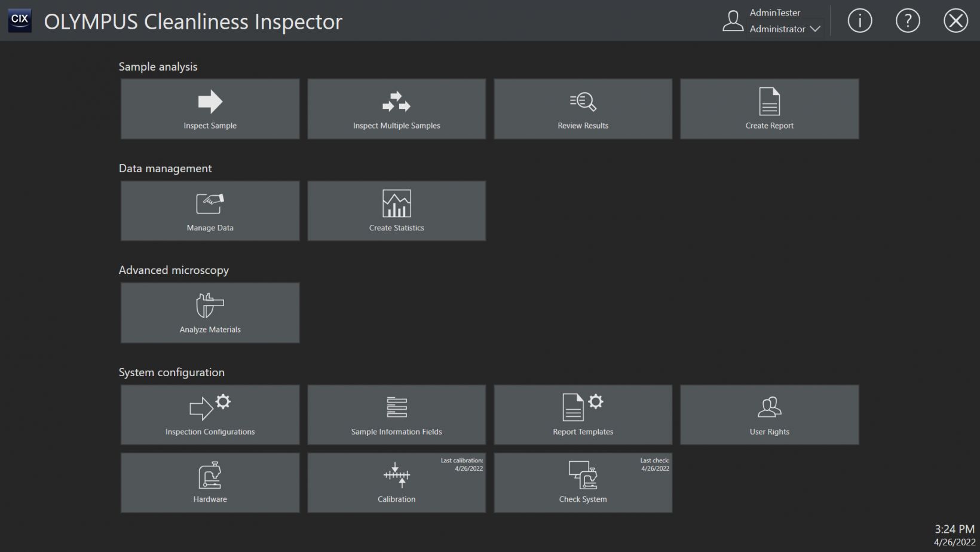Open the Hardware microscope tile
The image size is (980, 552).
click(210, 483)
